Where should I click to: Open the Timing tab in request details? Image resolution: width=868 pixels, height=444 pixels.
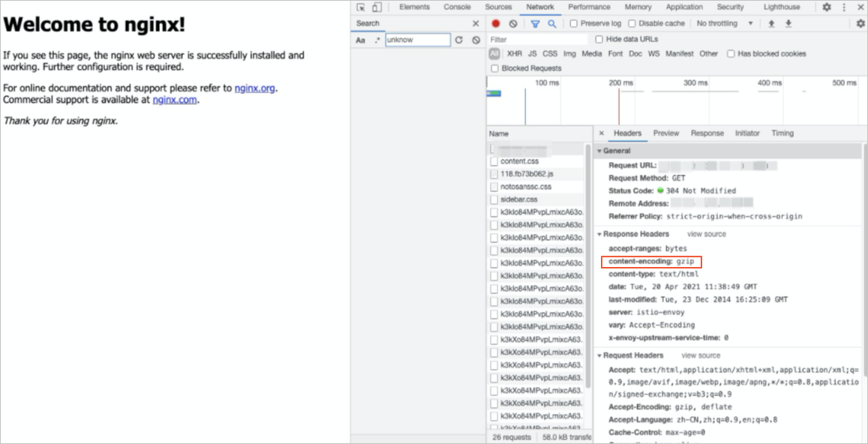tap(782, 133)
